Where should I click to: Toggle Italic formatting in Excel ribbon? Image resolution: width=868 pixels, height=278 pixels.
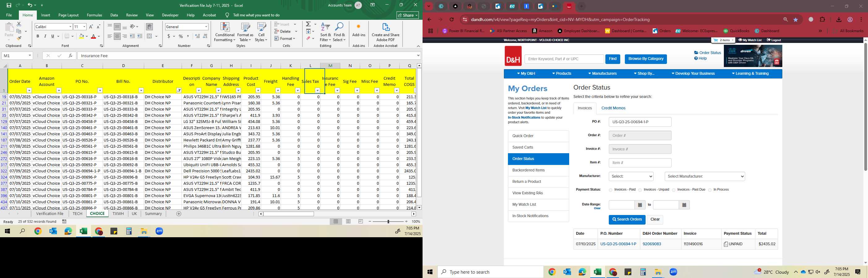[x=45, y=36]
